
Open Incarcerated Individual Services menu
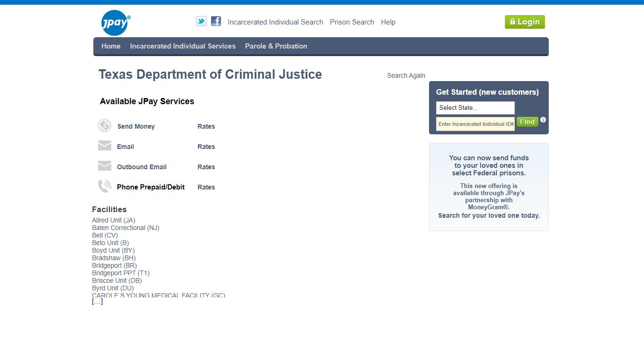coord(183,46)
